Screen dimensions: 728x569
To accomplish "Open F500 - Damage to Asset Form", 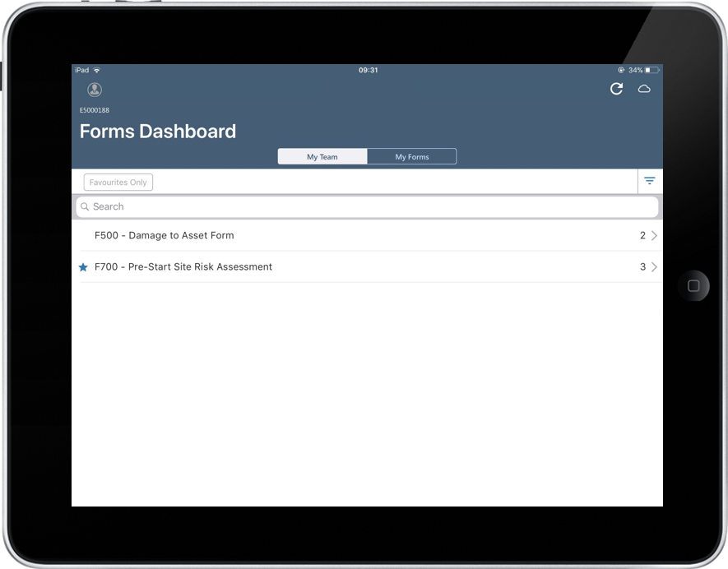I will (165, 236).
